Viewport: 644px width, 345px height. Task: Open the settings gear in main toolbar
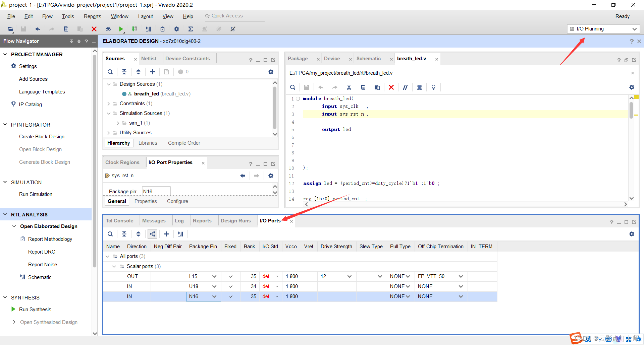pyautogui.click(x=176, y=29)
